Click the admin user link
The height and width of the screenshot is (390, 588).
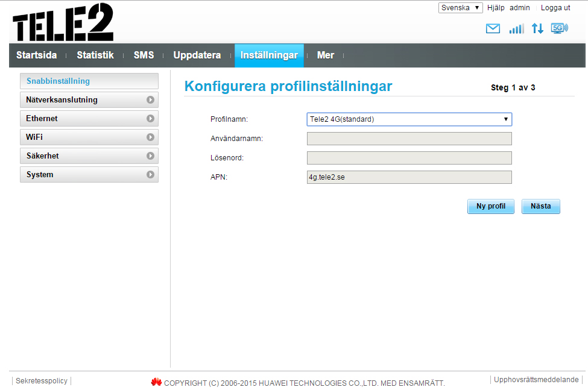520,8
